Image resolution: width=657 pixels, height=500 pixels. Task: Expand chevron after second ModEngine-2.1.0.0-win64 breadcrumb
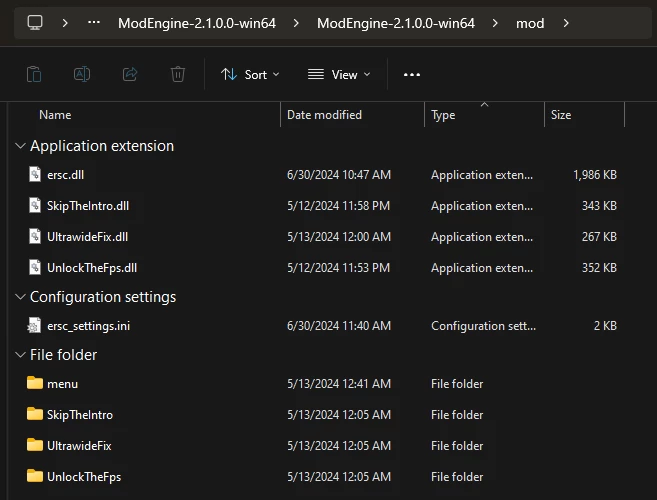tap(495, 23)
